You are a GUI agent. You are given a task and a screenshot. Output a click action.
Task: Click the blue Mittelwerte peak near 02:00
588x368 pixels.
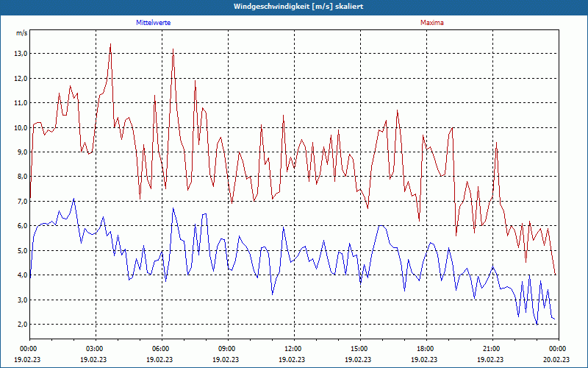[74, 199]
